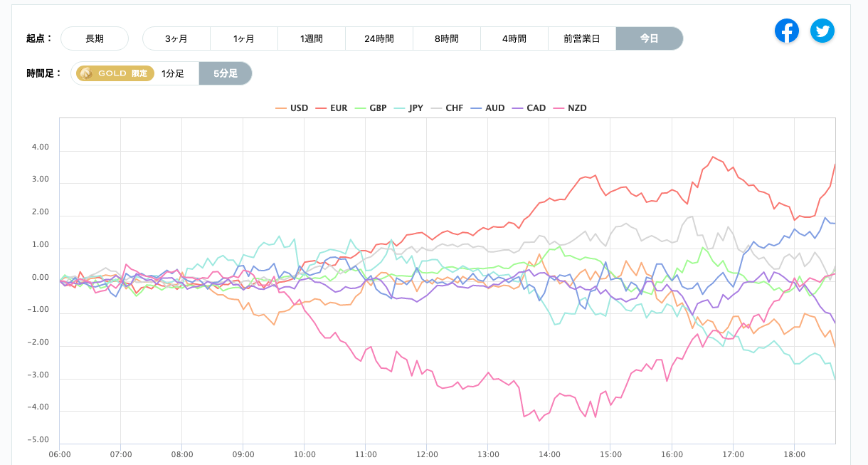Toggle the GBP legend entry
The height and width of the screenshot is (465, 868).
pos(371,108)
